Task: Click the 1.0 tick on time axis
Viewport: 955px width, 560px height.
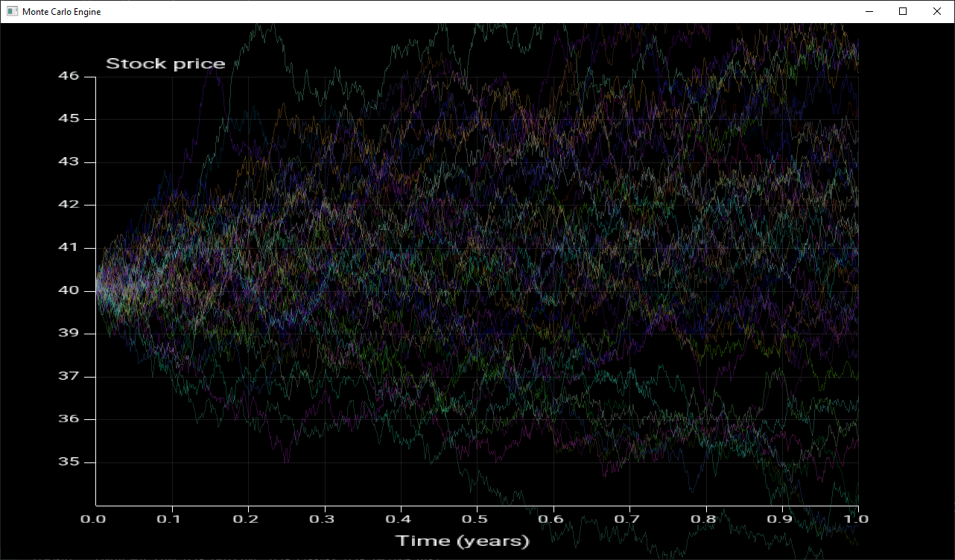Action: (x=858, y=518)
